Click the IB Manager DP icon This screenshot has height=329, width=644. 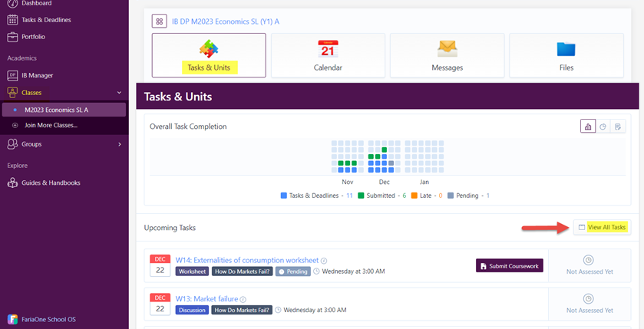(12, 75)
